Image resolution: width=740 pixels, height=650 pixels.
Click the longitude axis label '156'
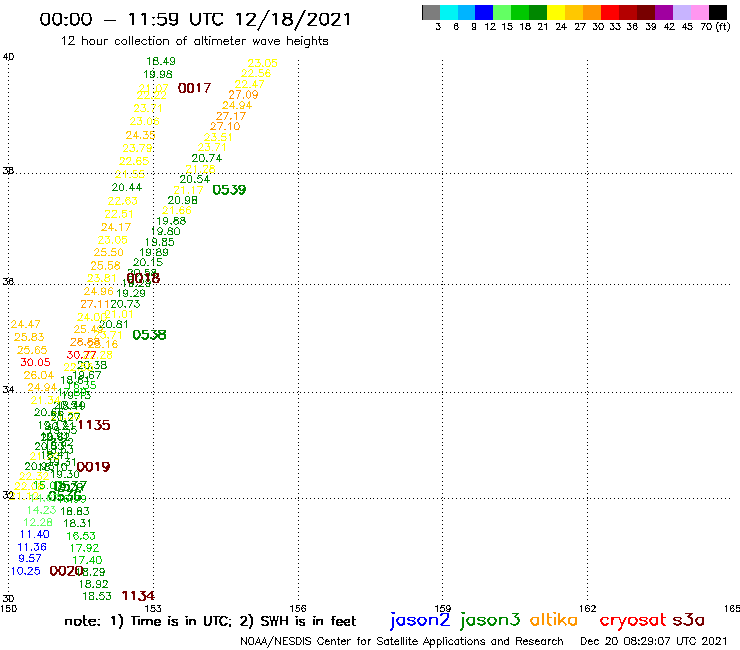[298, 608]
